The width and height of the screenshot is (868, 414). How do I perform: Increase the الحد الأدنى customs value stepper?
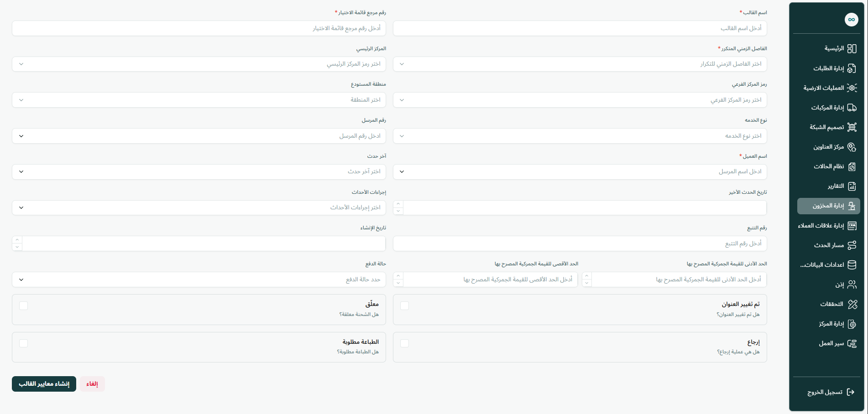tap(587, 276)
